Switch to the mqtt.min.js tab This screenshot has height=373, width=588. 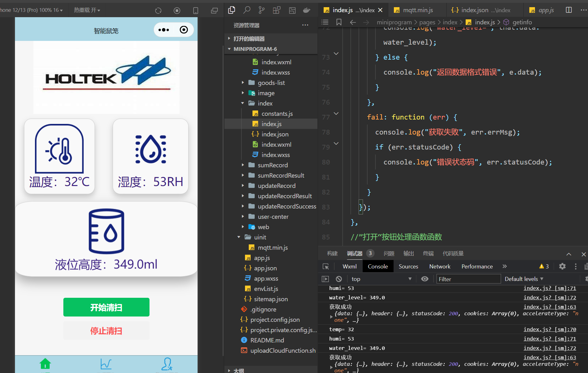pos(418,10)
